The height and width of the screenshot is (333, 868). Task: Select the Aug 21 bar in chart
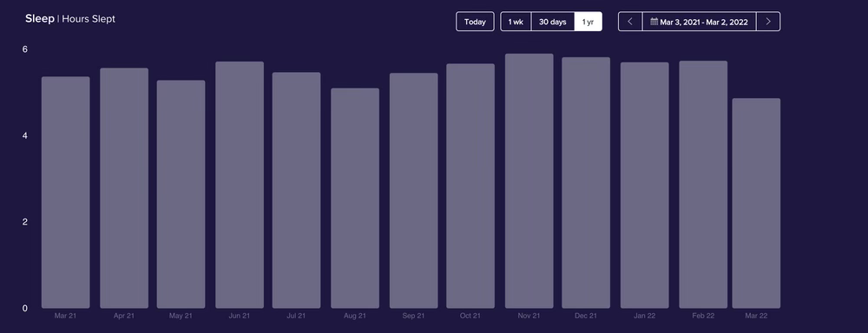pyautogui.click(x=355, y=198)
